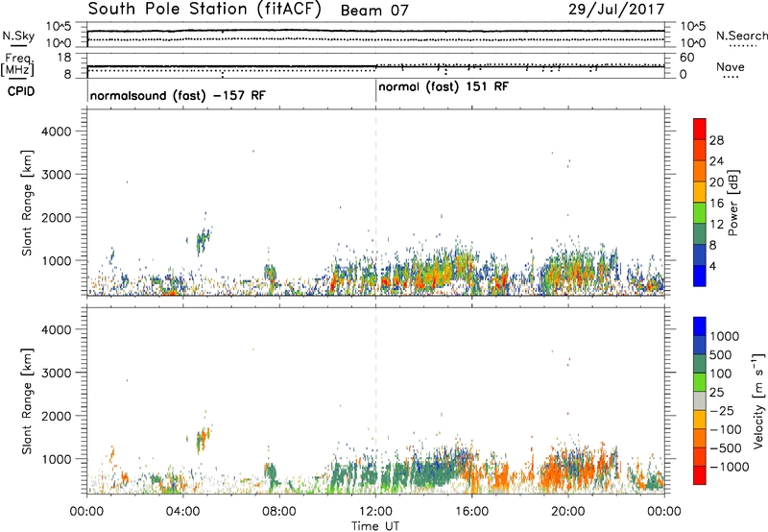Click the teal 100–500 Velocity color segment
Image resolution: width=768 pixels, height=532 pixels.
(700, 364)
